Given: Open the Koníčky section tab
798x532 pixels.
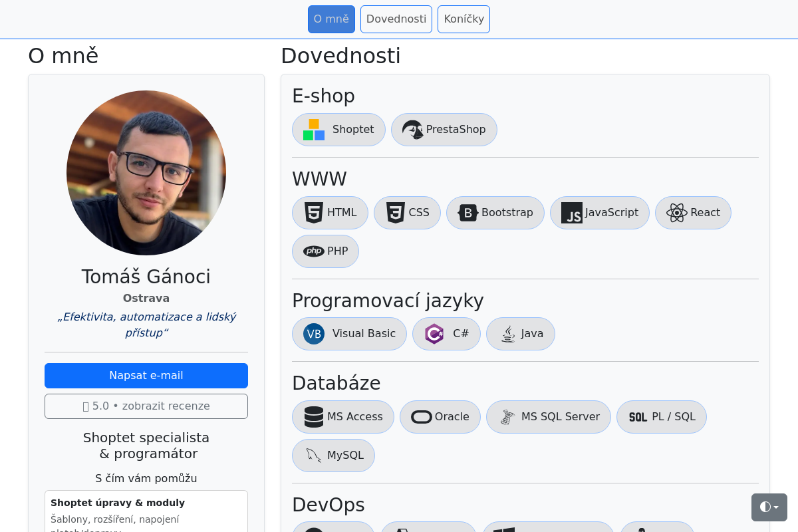Looking at the screenshot, I should [x=464, y=19].
